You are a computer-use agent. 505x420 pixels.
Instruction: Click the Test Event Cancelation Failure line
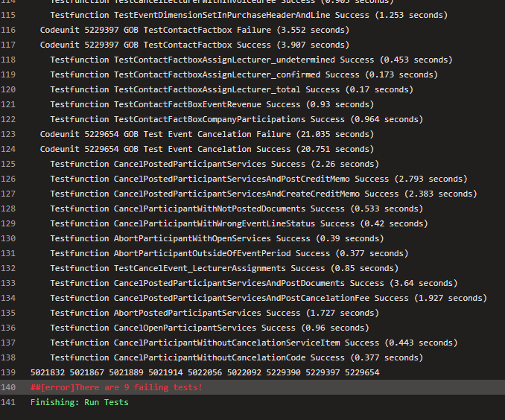207,134
